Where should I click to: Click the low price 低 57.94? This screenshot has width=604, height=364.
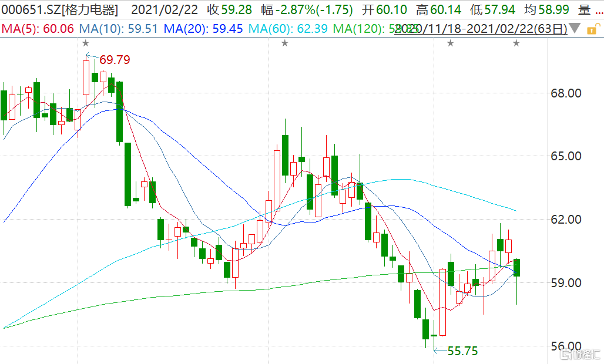pyautogui.click(x=492, y=9)
